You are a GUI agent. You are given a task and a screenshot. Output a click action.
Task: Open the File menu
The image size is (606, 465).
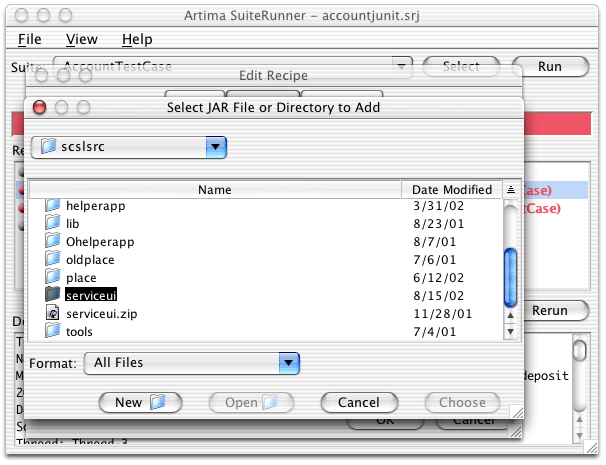pyautogui.click(x=29, y=39)
